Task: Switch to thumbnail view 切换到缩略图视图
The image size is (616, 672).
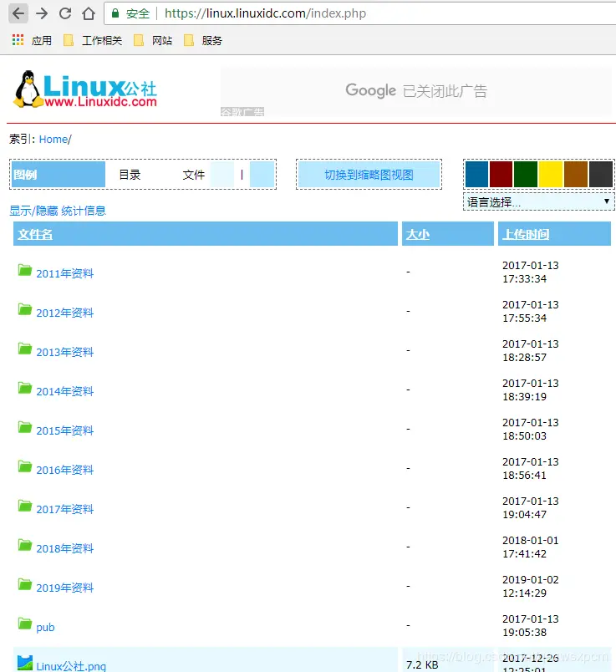Action: (x=369, y=175)
